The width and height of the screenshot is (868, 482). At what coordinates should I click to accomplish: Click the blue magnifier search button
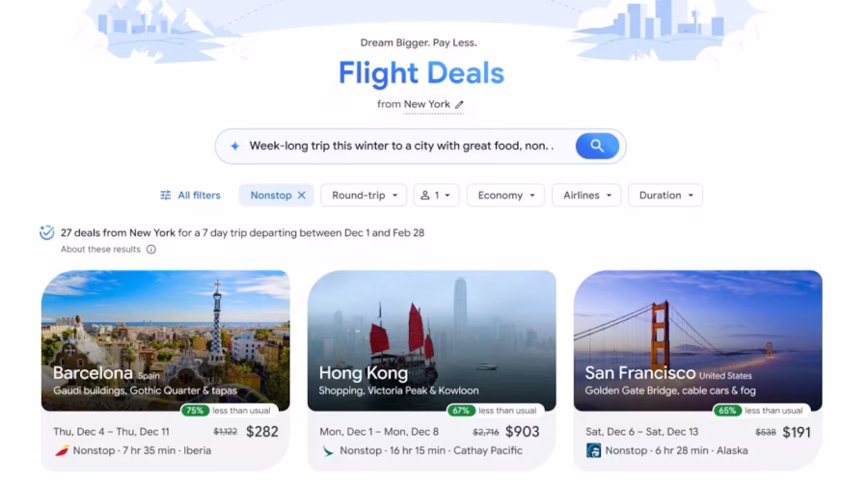coord(597,147)
